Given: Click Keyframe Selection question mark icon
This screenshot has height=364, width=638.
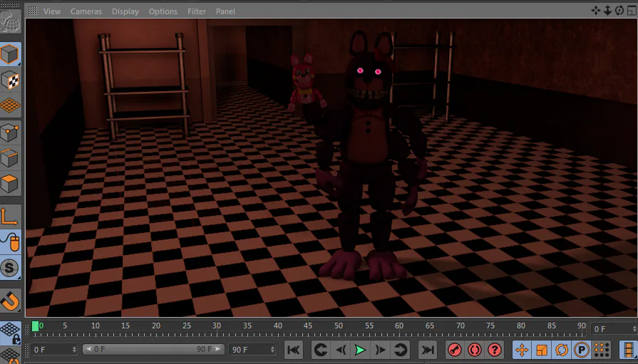Looking at the screenshot, I should [x=495, y=350].
